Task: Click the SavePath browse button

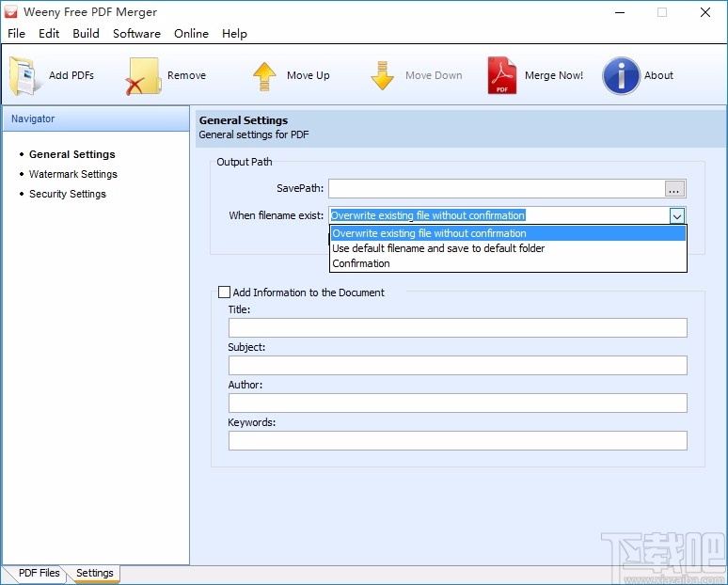Action: click(674, 189)
